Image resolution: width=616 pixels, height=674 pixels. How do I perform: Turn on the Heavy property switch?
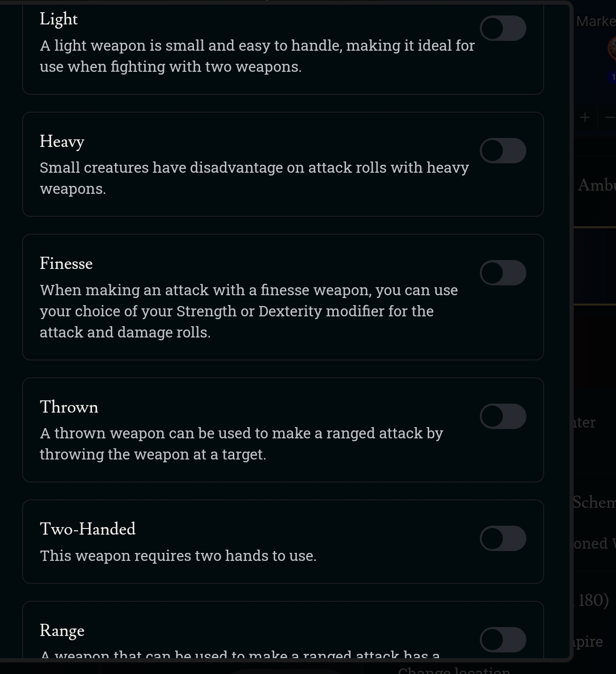pyautogui.click(x=503, y=151)
